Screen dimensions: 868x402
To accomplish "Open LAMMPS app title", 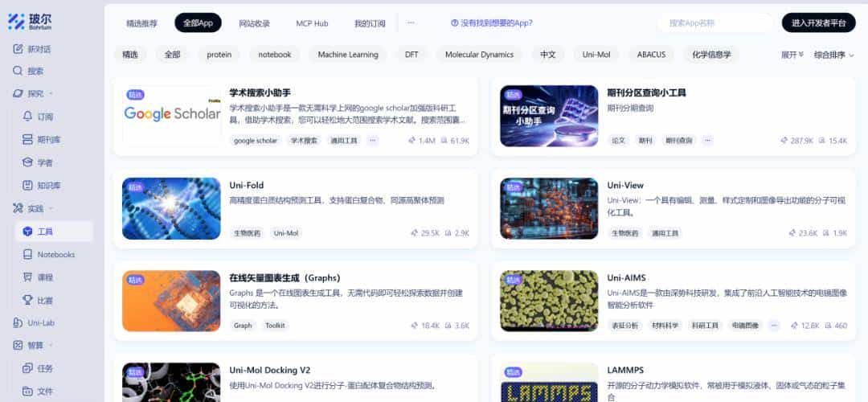I will (x=625, y=370).
